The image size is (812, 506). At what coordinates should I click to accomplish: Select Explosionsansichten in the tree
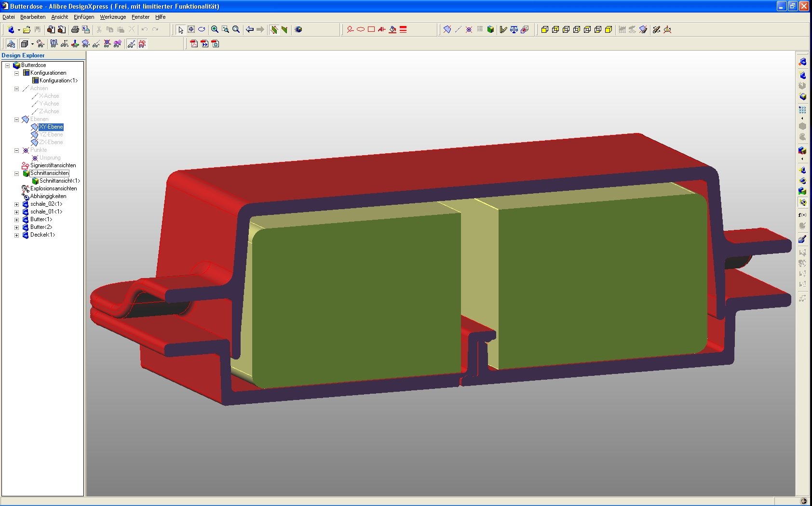click(x=54, y=188)
